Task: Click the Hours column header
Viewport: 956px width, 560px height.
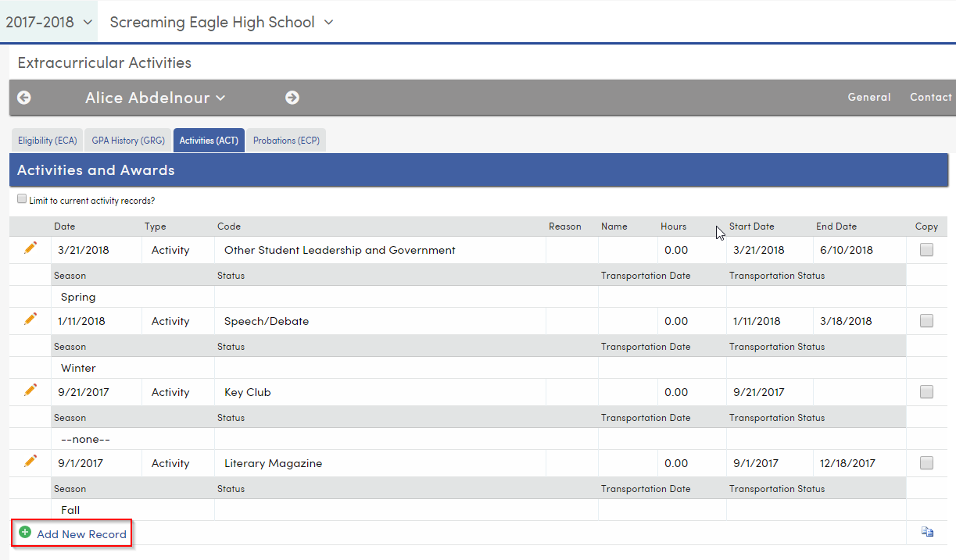Action: point(673,226)
